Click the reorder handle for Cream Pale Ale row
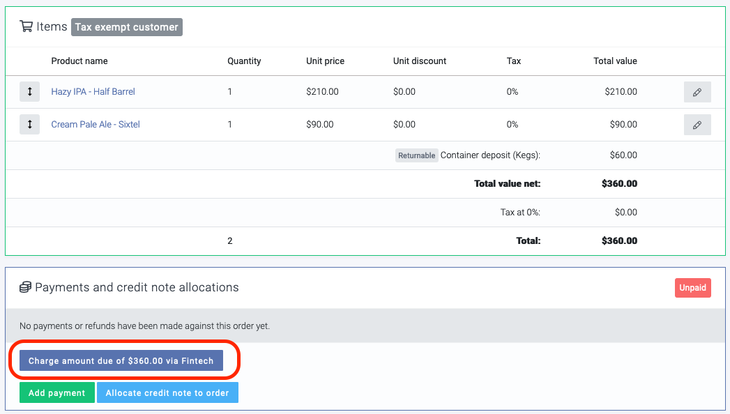The height and width of the screenshot is (414, 730). [30, 125]
